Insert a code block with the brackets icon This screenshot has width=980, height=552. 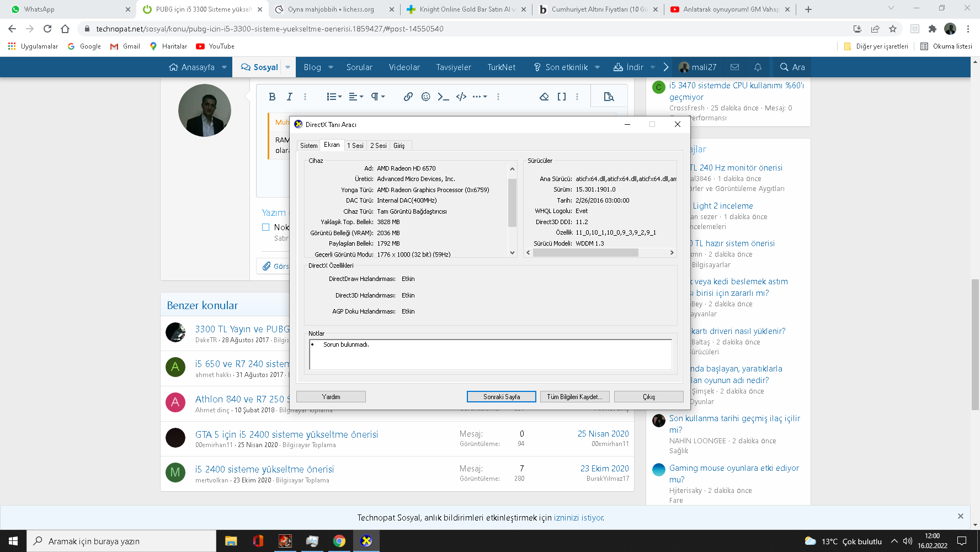coord(461,97)
